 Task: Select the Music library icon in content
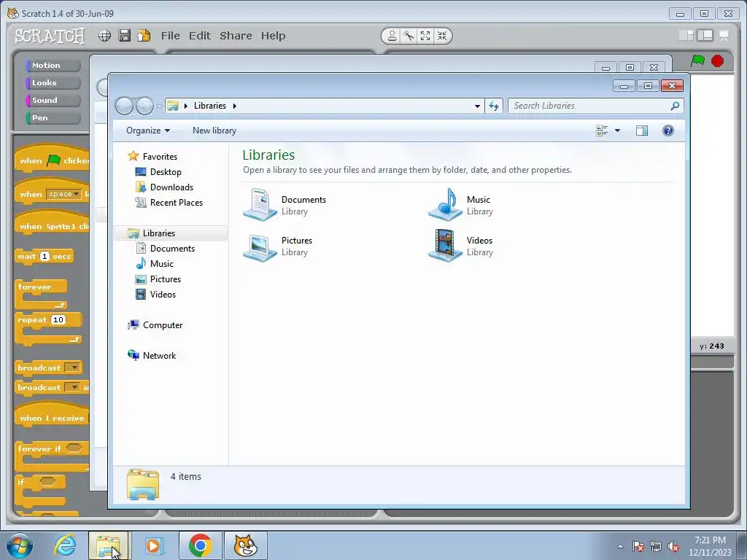click(x=446, y=205)
